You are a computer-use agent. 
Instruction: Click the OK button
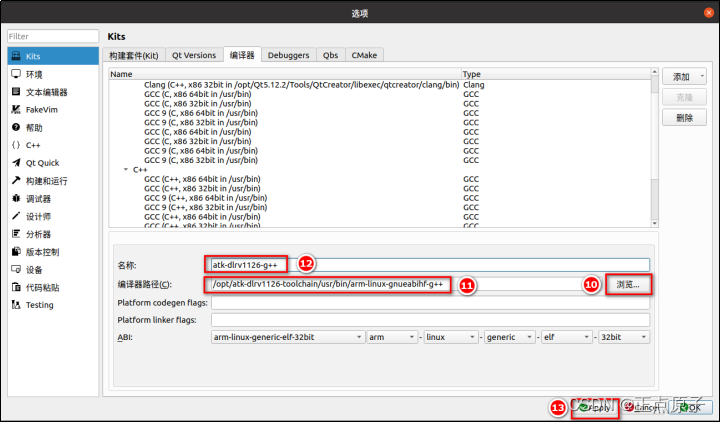(690, 407)
